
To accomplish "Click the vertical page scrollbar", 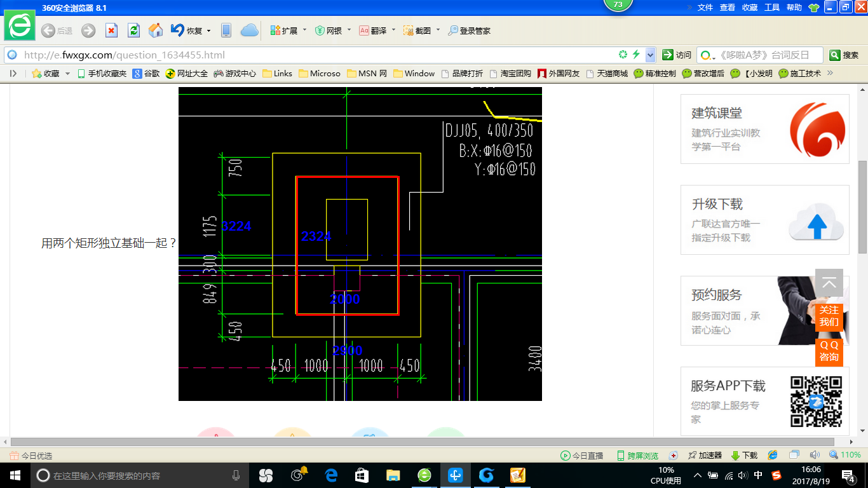I will 862,207.
